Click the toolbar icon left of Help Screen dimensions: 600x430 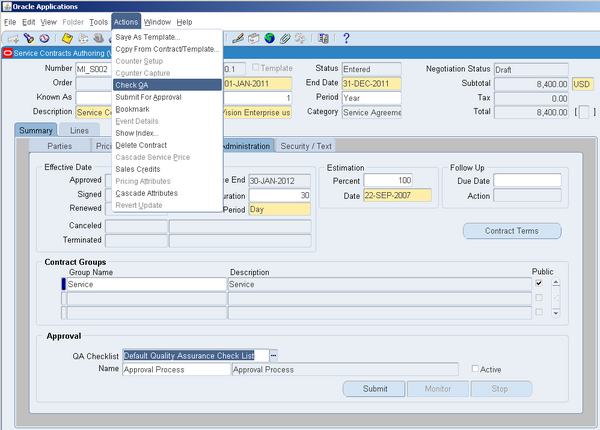pyautogui.click(x=323, y=38)
